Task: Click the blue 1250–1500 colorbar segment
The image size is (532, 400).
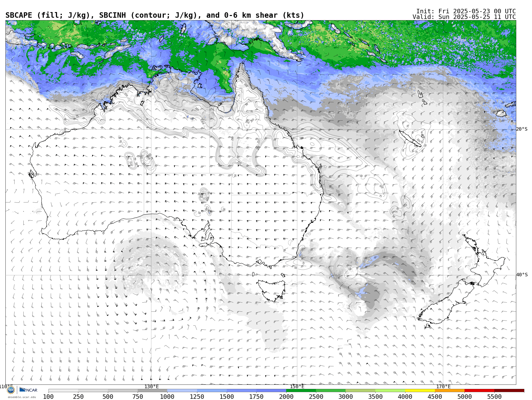Action: coord(212,391)
